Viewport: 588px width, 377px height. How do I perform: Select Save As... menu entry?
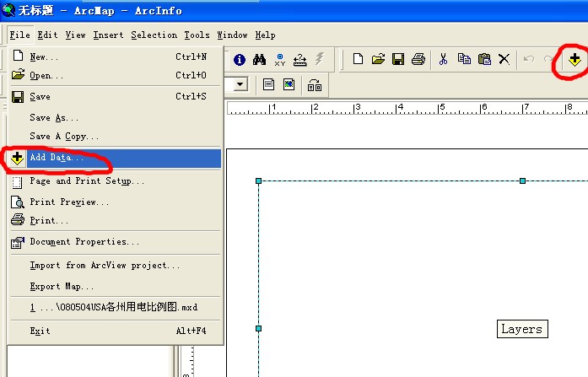[x=115, y=117]
